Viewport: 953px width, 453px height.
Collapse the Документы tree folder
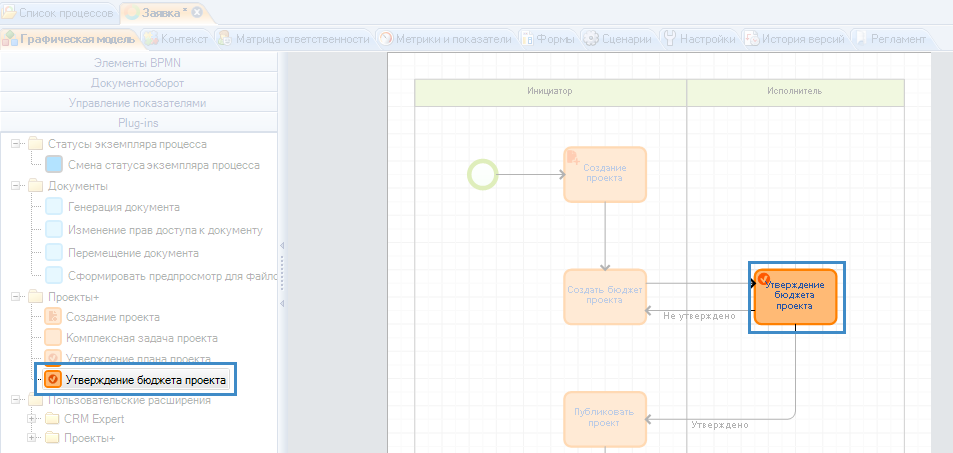tap(16, 186)
